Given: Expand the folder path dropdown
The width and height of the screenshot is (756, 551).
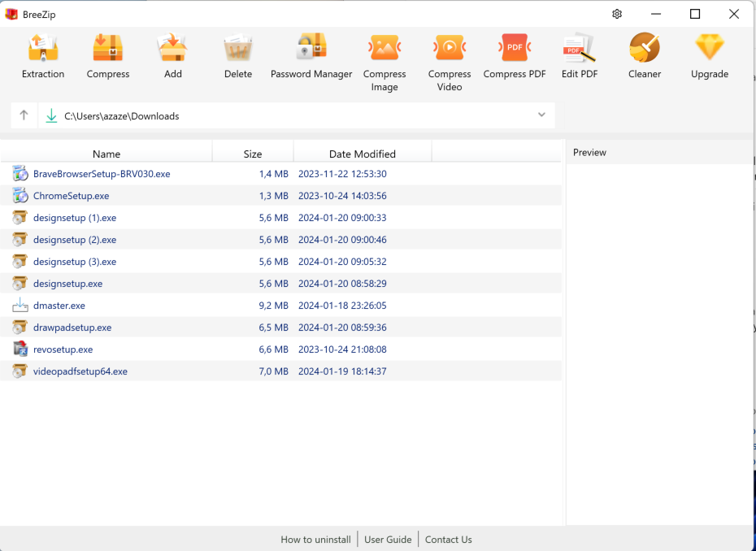Looking at the screenshot, I should pyautogui.click(x=541, y=115).
